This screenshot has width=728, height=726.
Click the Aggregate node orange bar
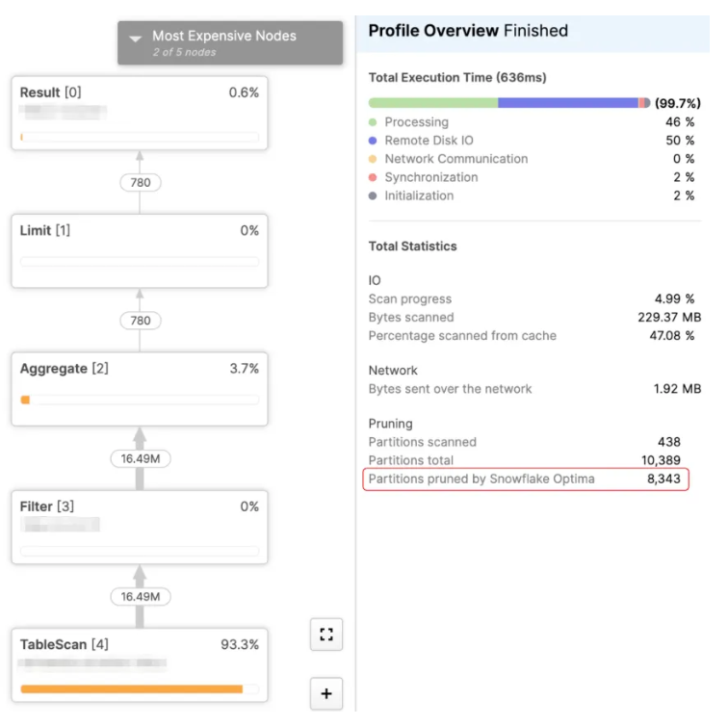(26, 400)
